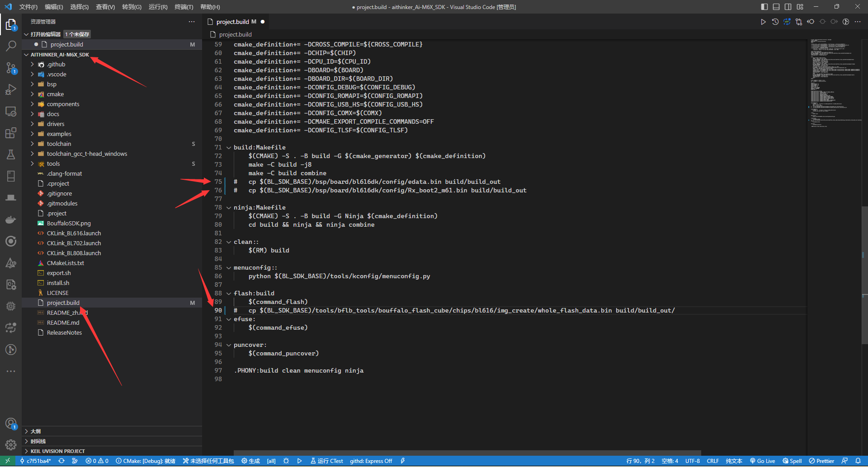The width and height of the screenshot is (868, 467).
Task: Open customize layout button
Action: tap(800, 7)
